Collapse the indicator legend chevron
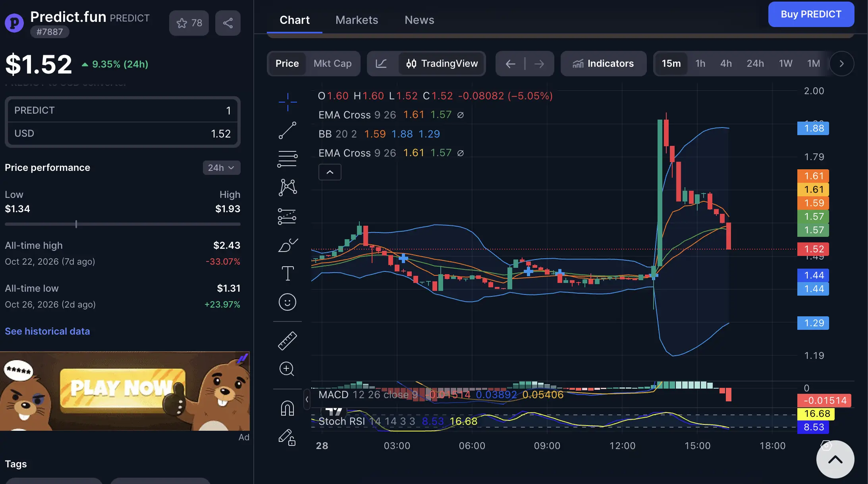 [x=330, y=172]
